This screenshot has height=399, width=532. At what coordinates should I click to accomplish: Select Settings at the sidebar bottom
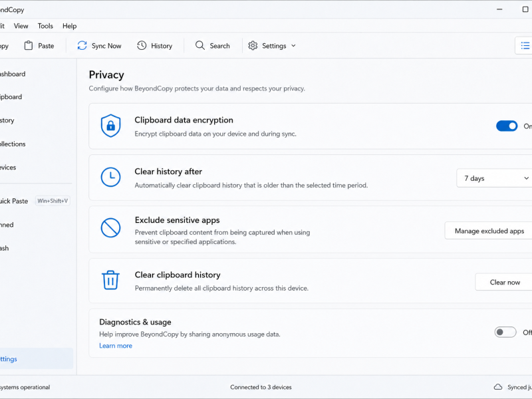click(x=35, y=358)
